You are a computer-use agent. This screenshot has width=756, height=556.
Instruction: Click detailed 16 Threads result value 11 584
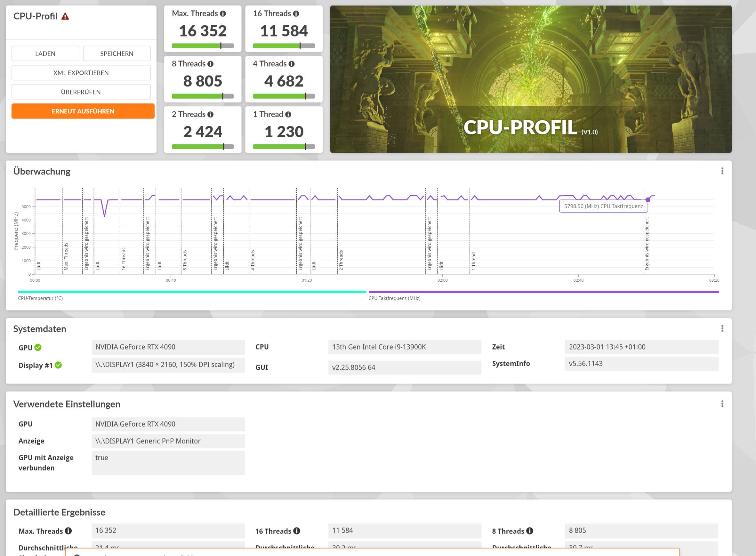tap(405, 530)
